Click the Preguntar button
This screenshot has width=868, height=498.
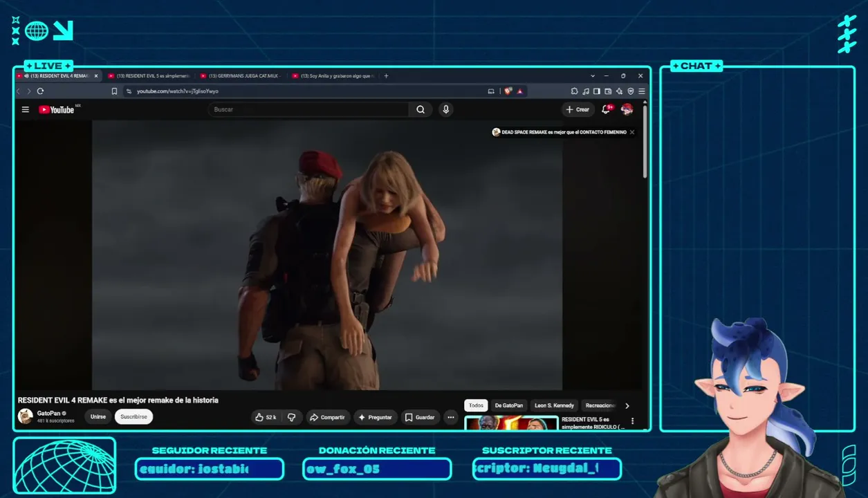click(x=376, y=417)
